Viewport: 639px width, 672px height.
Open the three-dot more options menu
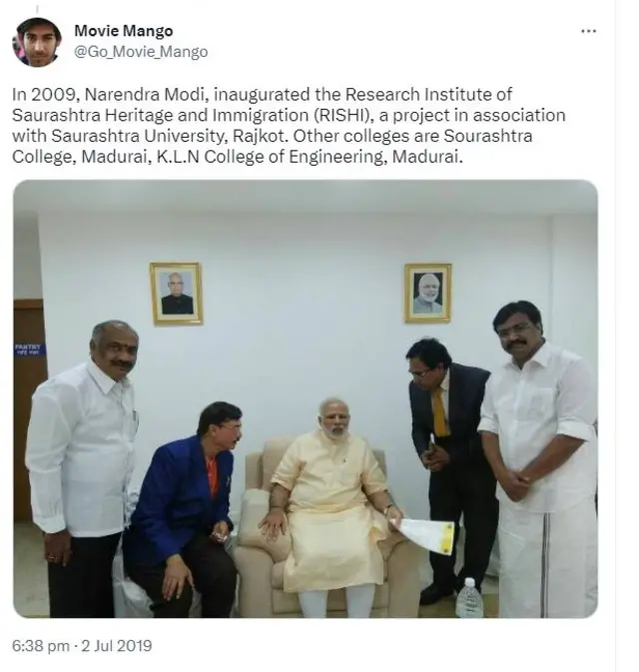(588, 31)
